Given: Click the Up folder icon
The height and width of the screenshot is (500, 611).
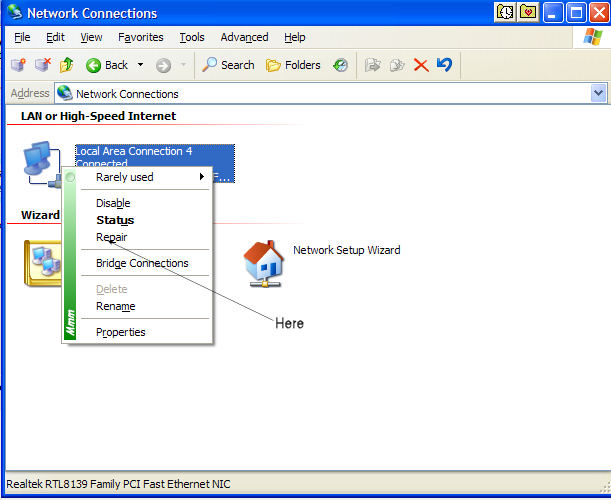Looking at the screenshot, I should tap(67, 65).
